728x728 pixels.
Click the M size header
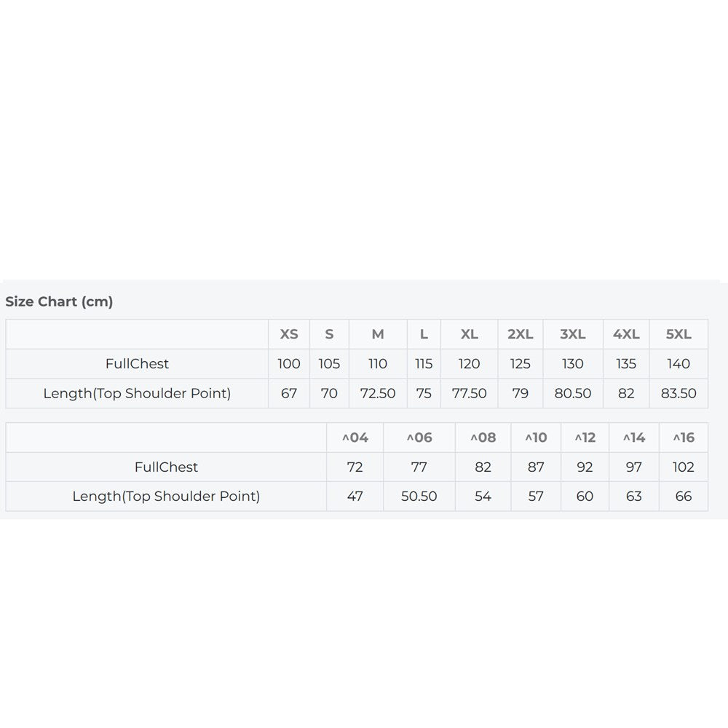tap(377, 334)
